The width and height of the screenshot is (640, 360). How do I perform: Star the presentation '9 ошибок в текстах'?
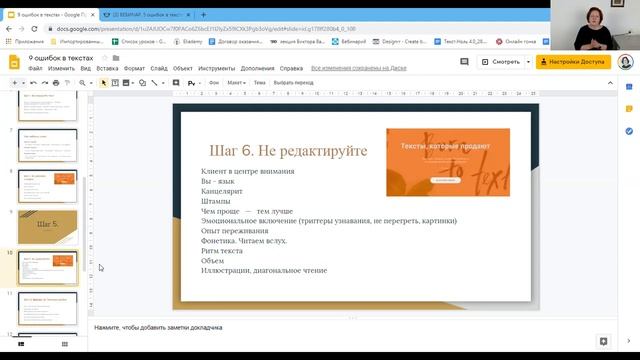(105, 58)
